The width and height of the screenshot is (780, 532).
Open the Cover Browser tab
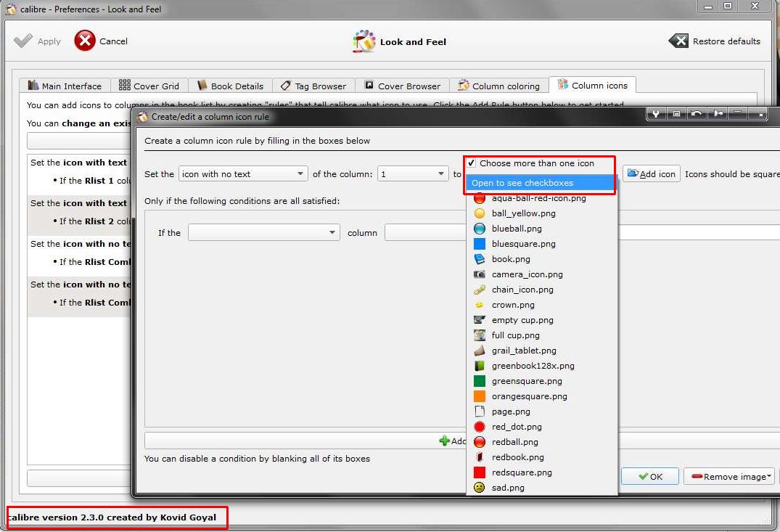coord(403,86)
